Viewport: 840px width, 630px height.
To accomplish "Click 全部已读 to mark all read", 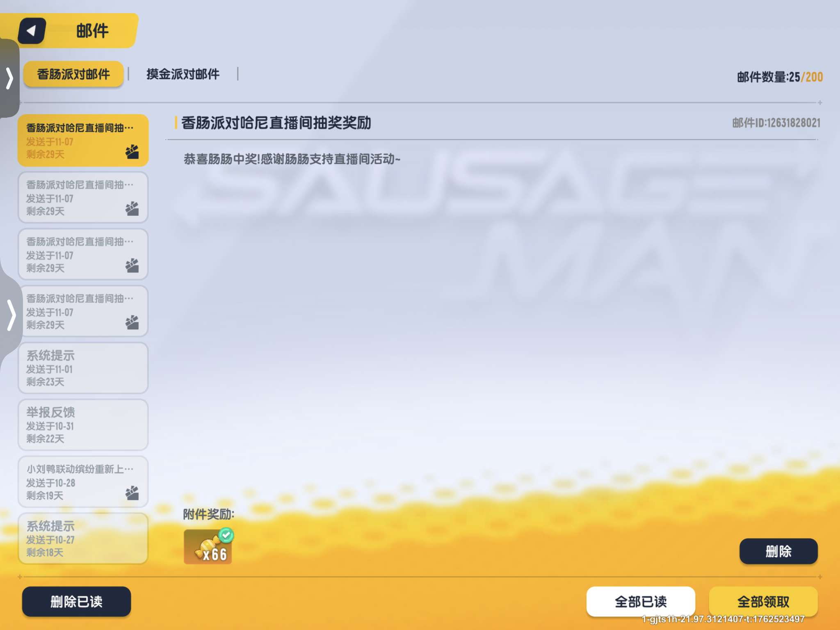I will click(641, 601).
